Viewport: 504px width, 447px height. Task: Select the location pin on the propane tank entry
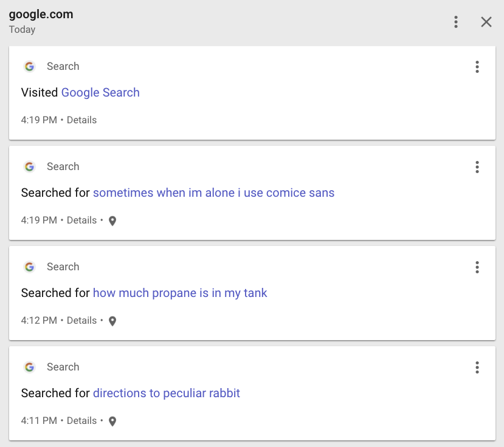112,321
